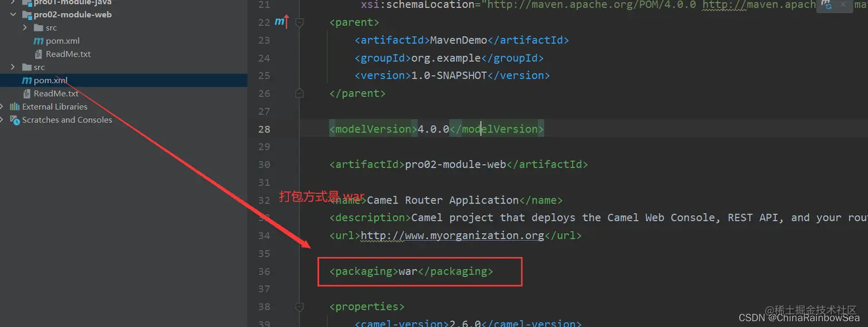868x327 pixels.
Task: Click line number 30 in the gutter
Action: [264, 165]
